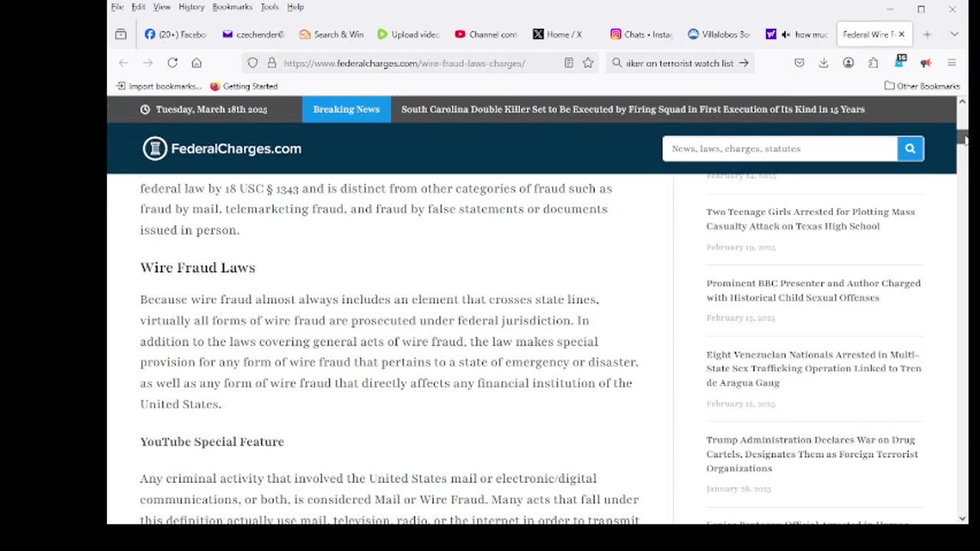Click page scrollbar down arrow
Image resolution: width=980 pixels, height=551 pixels.
click(x=962, y=518)
